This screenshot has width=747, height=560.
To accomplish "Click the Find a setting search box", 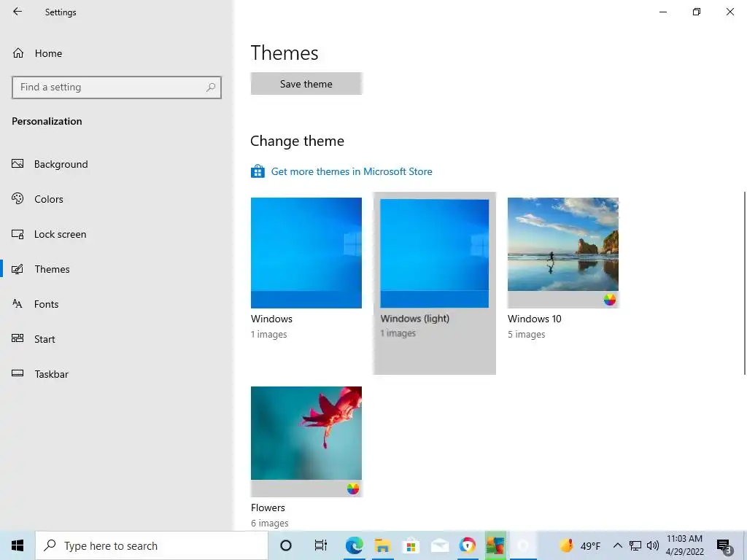I will (x=116, y=87).
